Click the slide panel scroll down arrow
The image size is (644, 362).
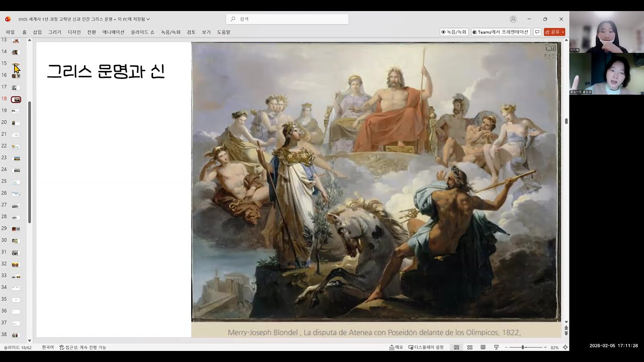30,340
